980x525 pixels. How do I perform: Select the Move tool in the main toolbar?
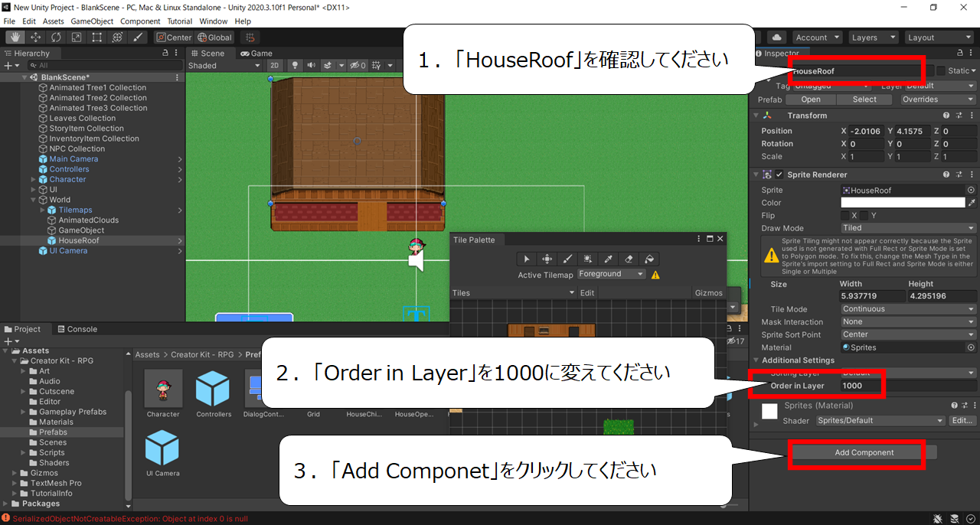coord(35,37)
